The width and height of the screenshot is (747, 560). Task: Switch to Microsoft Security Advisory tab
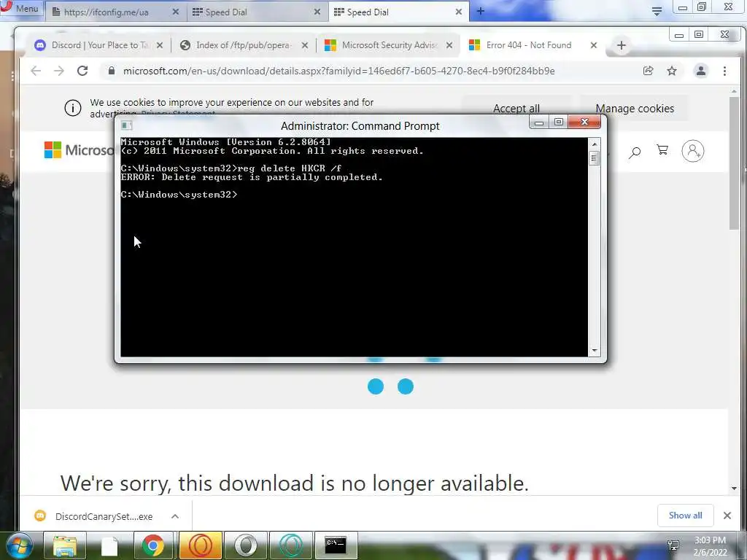390,45
